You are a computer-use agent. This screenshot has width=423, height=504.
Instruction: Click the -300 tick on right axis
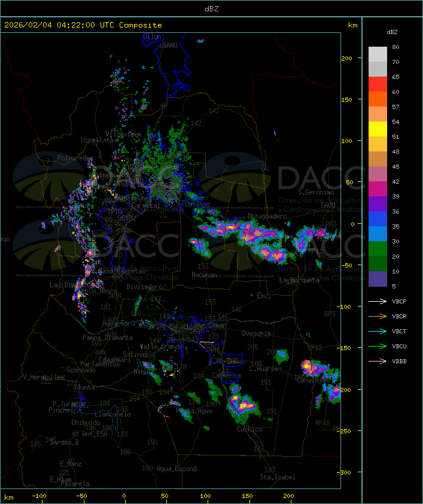click(x=344, y=472)
